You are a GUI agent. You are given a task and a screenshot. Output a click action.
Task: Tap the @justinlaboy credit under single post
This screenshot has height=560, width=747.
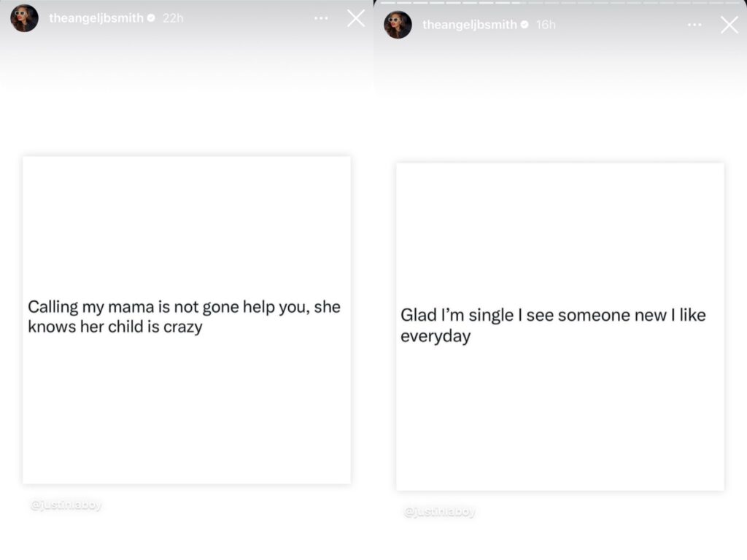(x=440, y=511)
